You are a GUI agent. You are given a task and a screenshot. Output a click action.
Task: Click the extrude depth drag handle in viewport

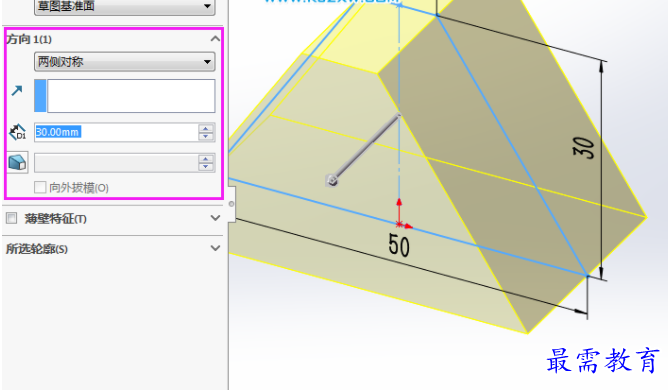coord(332,181)
